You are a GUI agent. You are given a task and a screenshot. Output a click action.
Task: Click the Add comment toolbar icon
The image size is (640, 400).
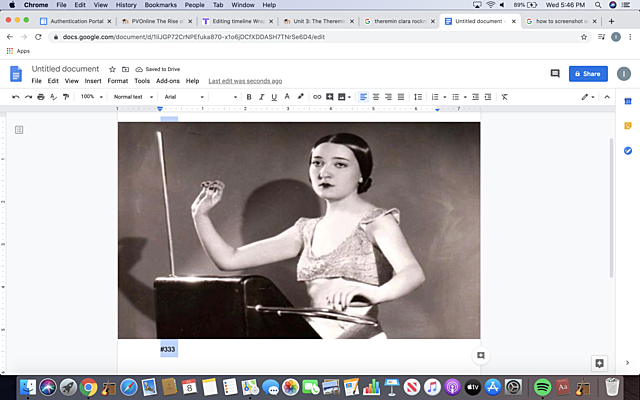tap(329, 97)
